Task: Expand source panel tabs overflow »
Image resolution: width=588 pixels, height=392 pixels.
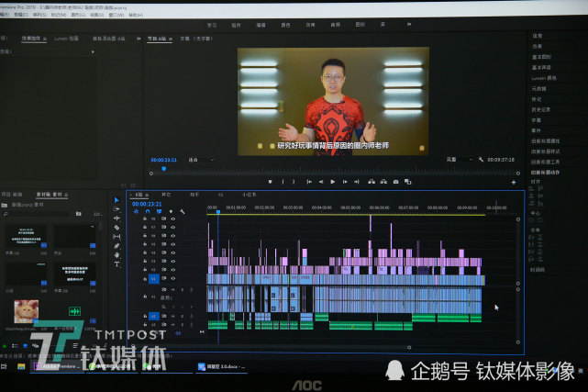Action: pos(139,39)
